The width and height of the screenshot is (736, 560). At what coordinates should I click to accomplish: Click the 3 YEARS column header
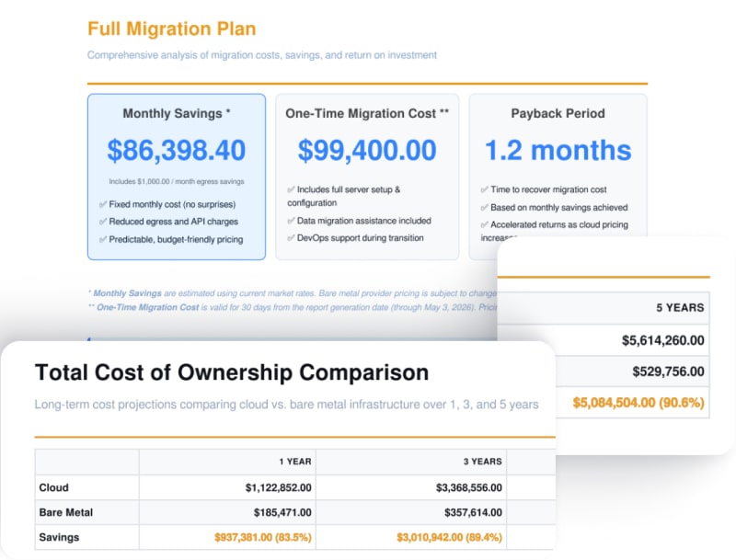482,462
